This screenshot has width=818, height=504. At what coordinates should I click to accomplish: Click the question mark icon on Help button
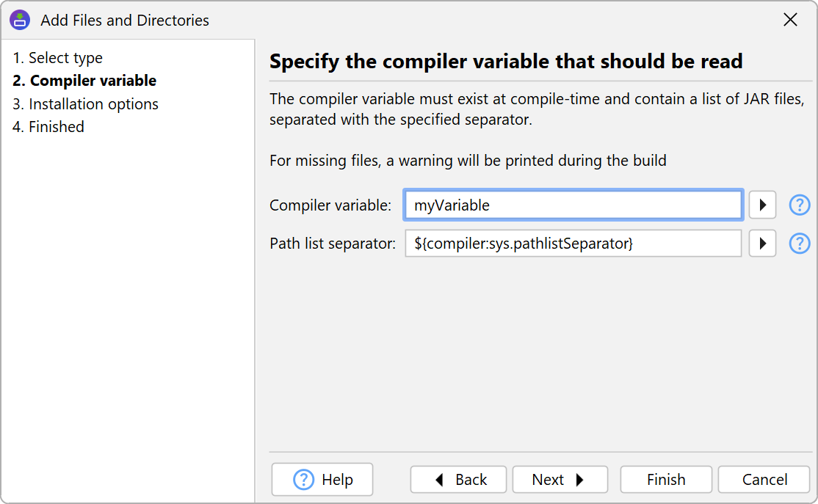(x=303, y=480)
